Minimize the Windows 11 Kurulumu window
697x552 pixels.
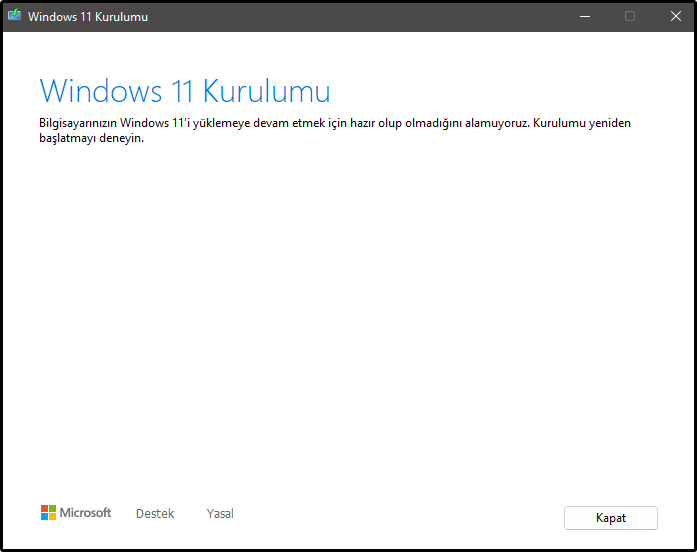click(x=585, y=16)
